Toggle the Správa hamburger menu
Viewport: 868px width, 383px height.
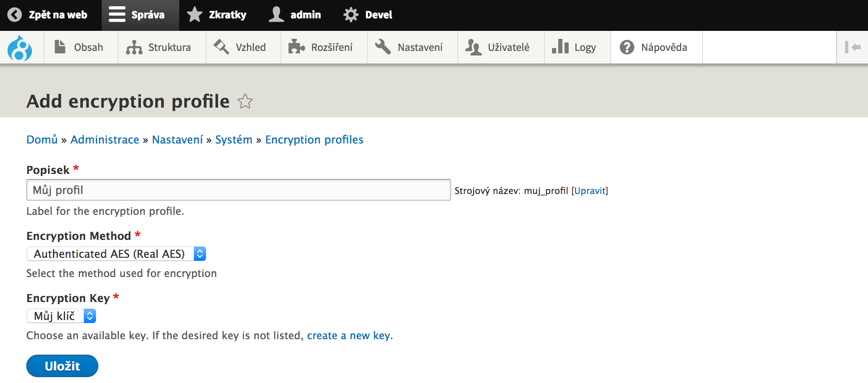117,15
